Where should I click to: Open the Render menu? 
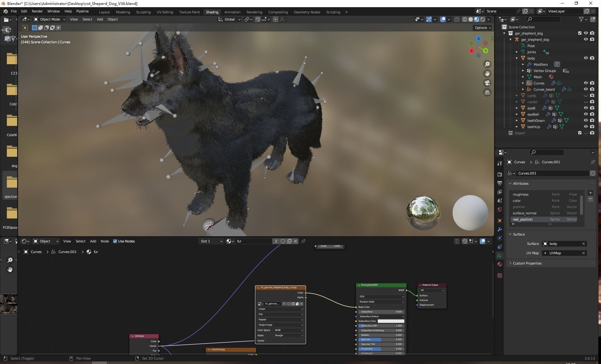[x=37, y=11]
